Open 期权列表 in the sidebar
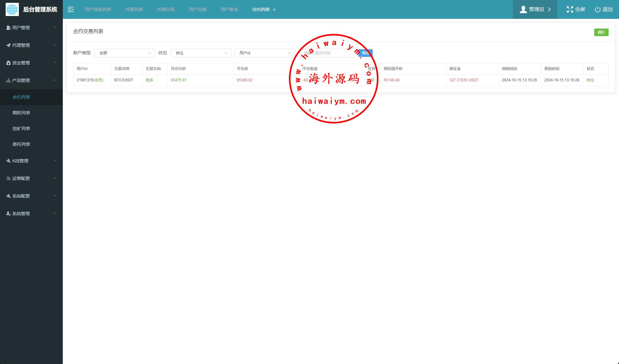The width and height of the screenshot is (619, 364). coord(21,113)
